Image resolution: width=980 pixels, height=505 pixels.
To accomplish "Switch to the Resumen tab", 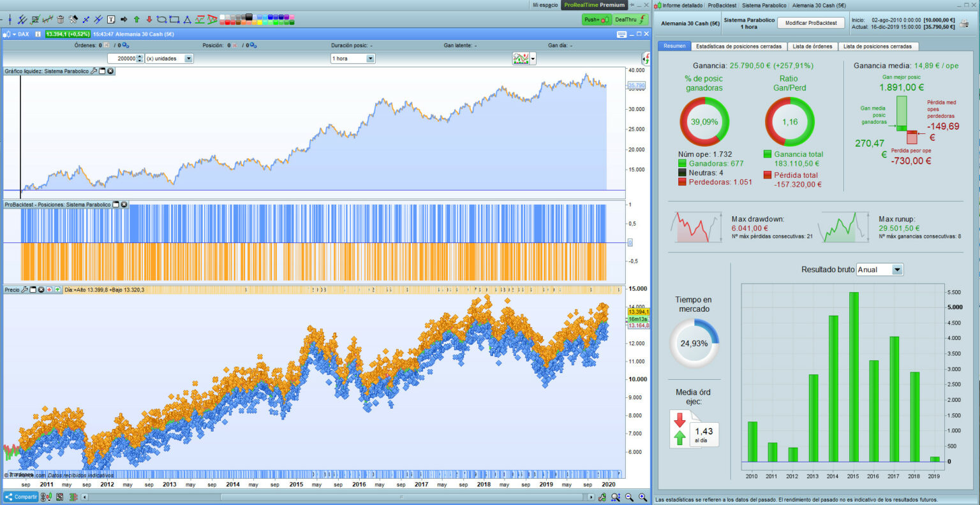I will point(674,46).
